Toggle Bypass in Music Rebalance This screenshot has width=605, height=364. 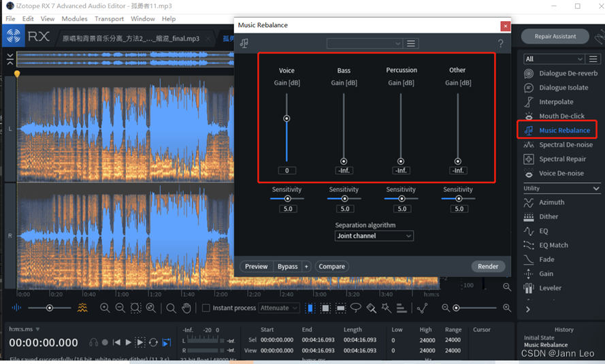pos(287,267)
